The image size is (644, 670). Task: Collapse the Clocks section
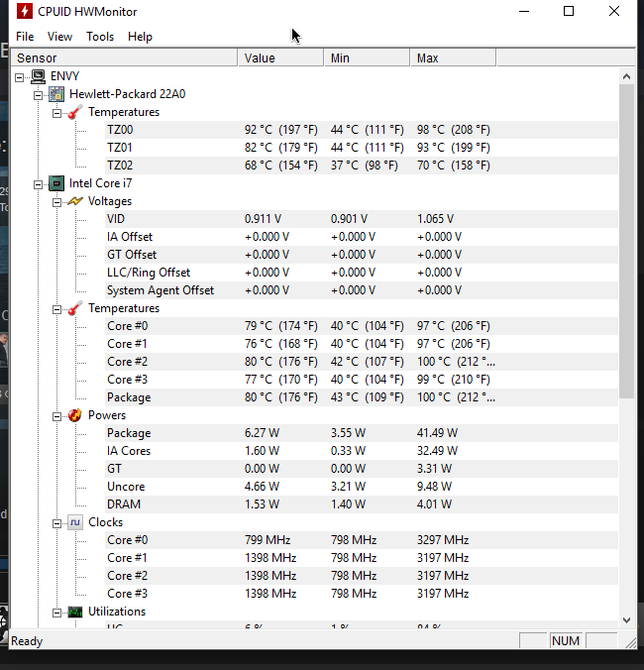click(x=56, y=524)
